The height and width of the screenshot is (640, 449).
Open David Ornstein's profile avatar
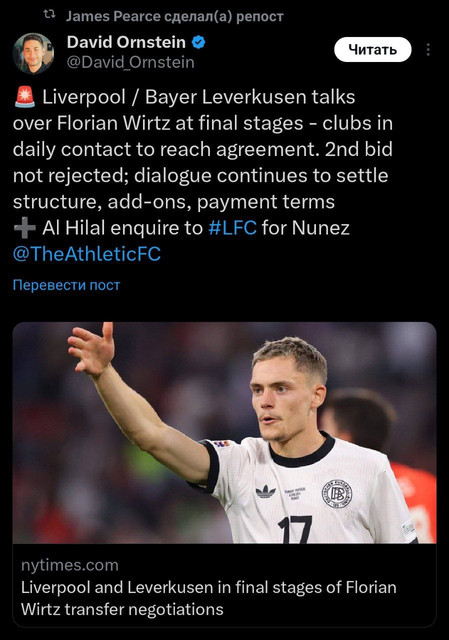(x=33, y=53)
